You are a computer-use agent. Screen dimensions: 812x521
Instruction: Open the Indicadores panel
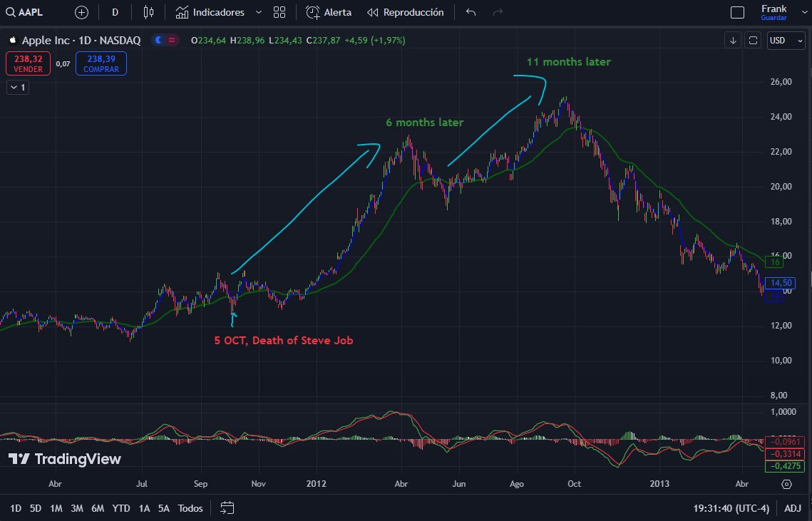click(210, 12)
